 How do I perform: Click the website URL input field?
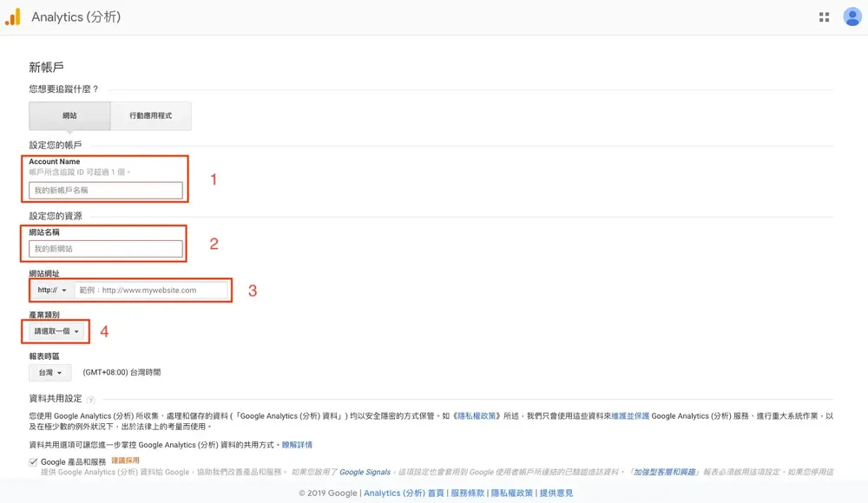(151, 290)
